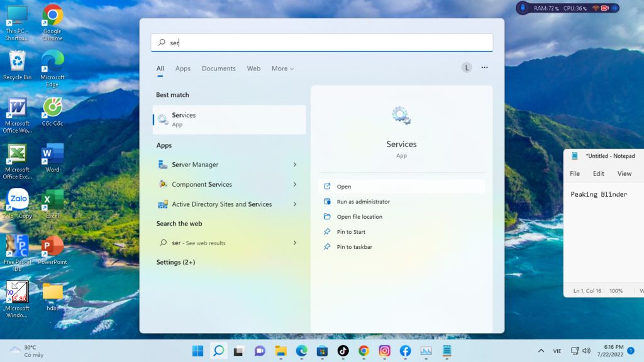The height and width of the screenshot is (362, 644).
Task: Open the Excel desktop shortcut
Action: pos(53,204)
